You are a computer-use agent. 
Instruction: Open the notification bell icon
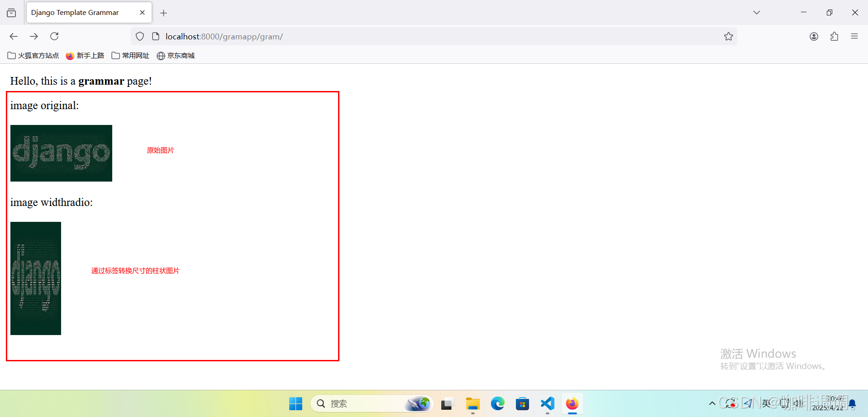point(853,403)
